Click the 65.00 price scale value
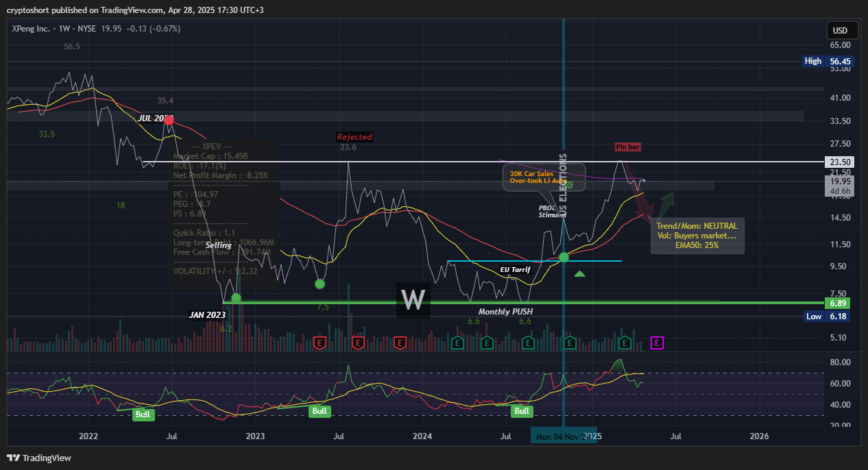This screenshot has height=470, width=868. tap(840, 45)
